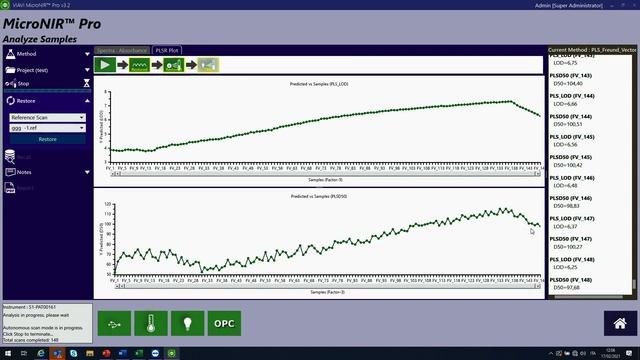The image size is (640, 360).
Task: Select PLS_LOD (FV_146) result entry
Action: pyautogui.click(x=572, y=178)
